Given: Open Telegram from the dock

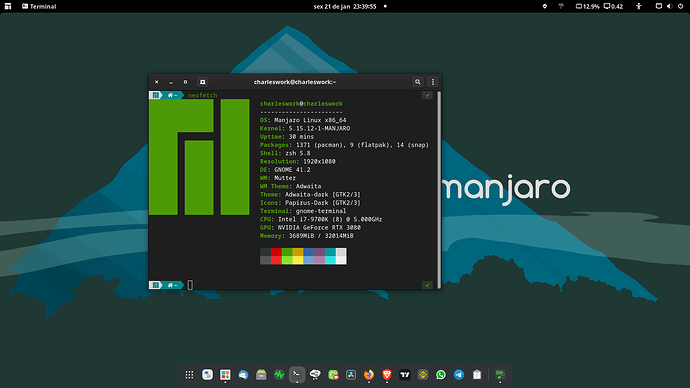Looking at the screenshot, I should (459, 375).
